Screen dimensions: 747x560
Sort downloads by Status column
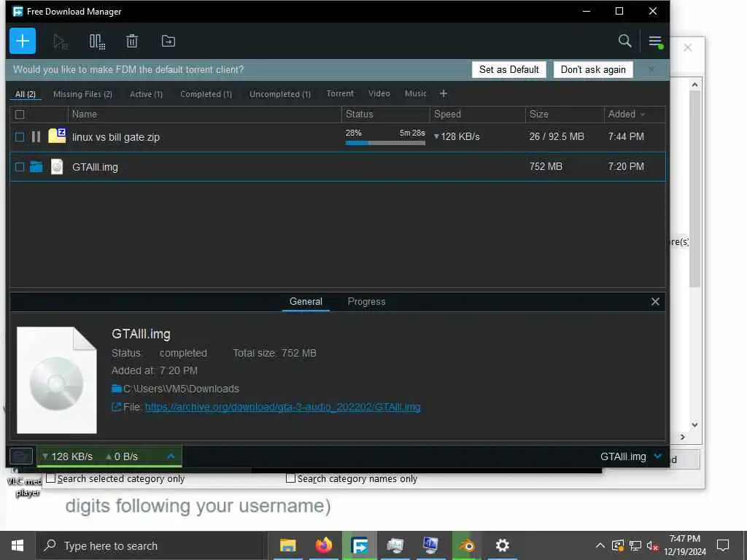click(385, 114)
